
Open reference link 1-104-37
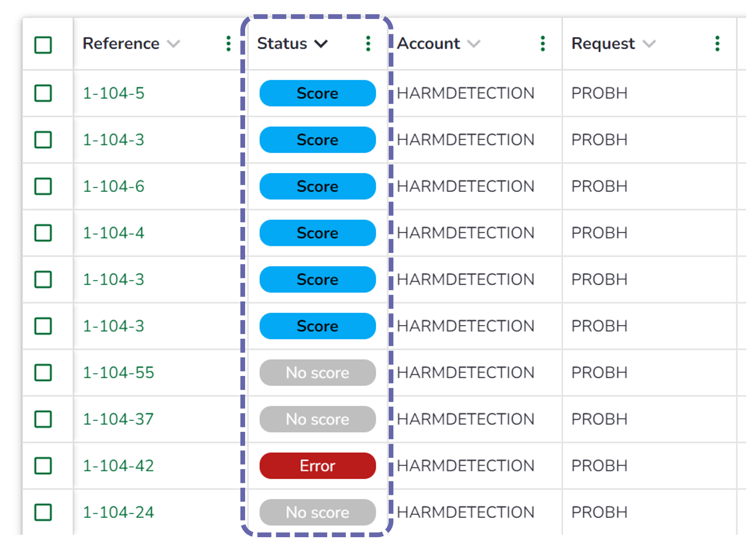pyautogui.click(x=118, y=419)
